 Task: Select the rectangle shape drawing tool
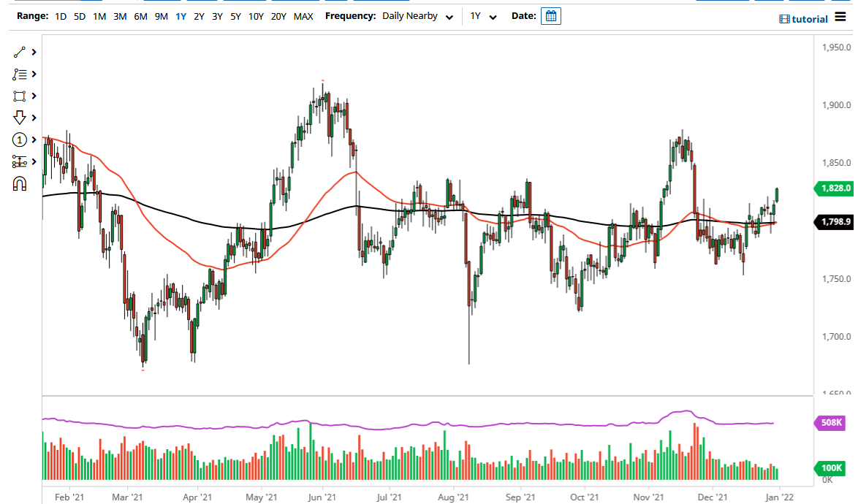click(20, 96)
